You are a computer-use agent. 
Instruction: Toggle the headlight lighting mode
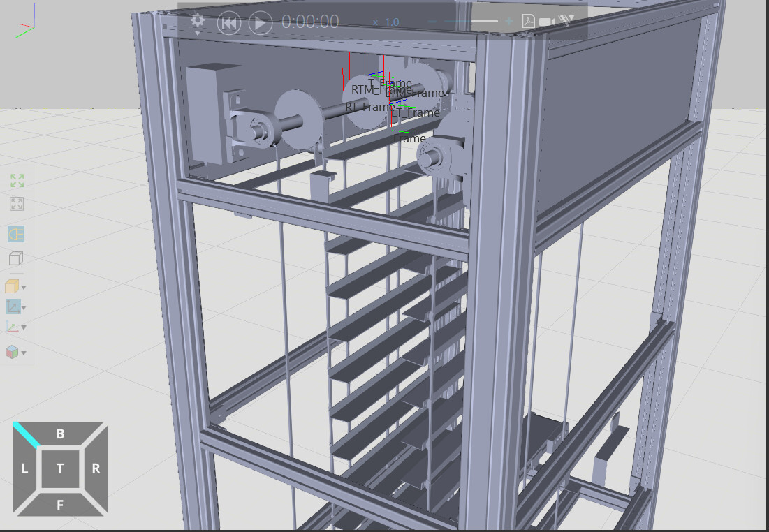point(16,234)
